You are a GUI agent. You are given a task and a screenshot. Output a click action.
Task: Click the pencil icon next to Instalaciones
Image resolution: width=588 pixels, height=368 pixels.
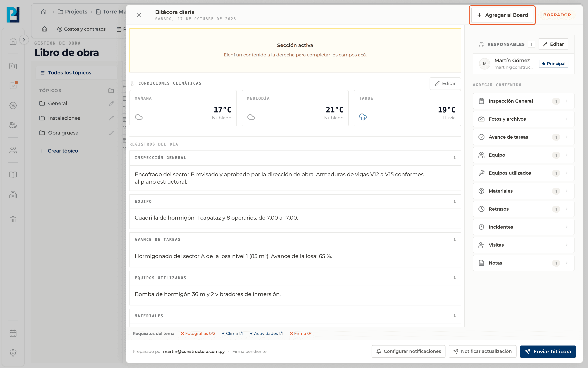[x=111, y=118]
